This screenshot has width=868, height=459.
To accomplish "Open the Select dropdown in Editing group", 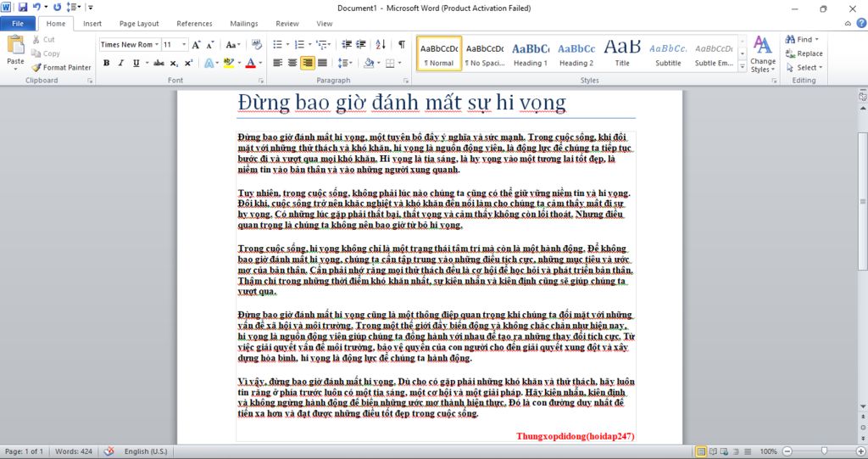I will 804,67.
